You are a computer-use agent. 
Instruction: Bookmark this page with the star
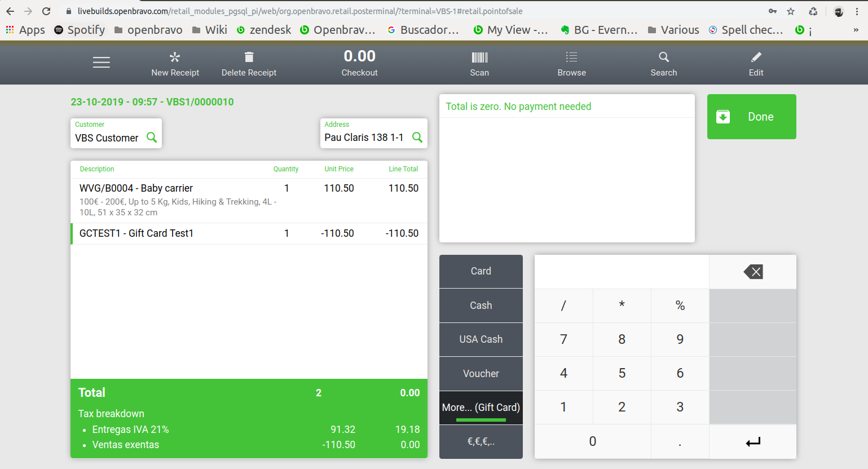coord(791,11)
